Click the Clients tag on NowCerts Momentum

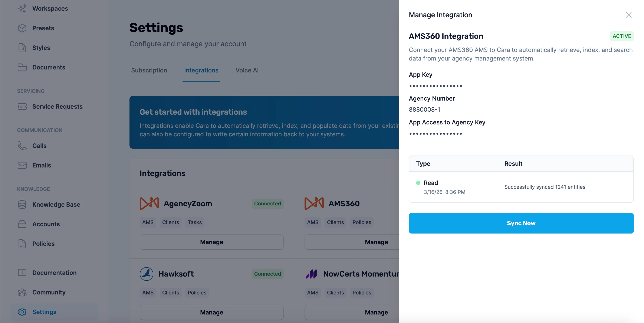(335, 293)
